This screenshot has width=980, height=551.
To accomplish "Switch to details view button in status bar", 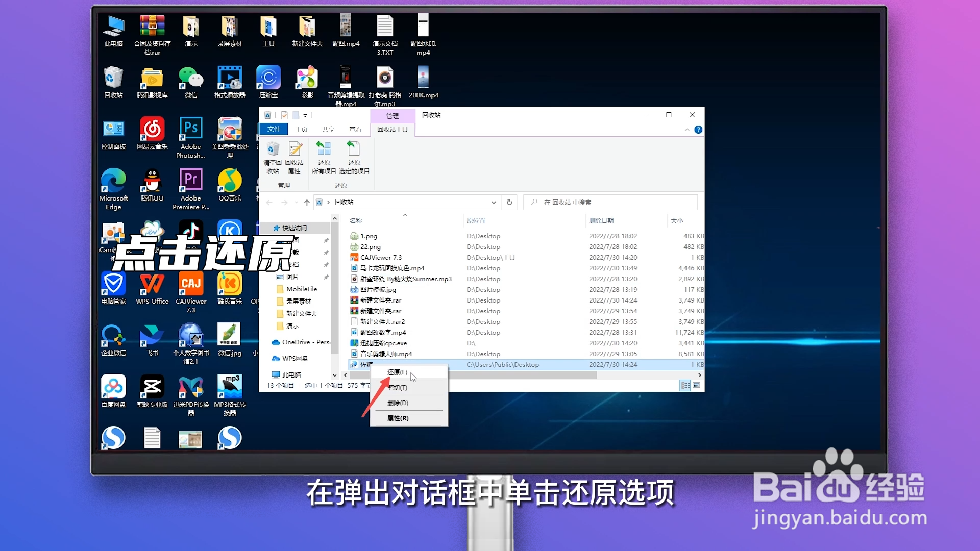I will click(x=685, y=385).
